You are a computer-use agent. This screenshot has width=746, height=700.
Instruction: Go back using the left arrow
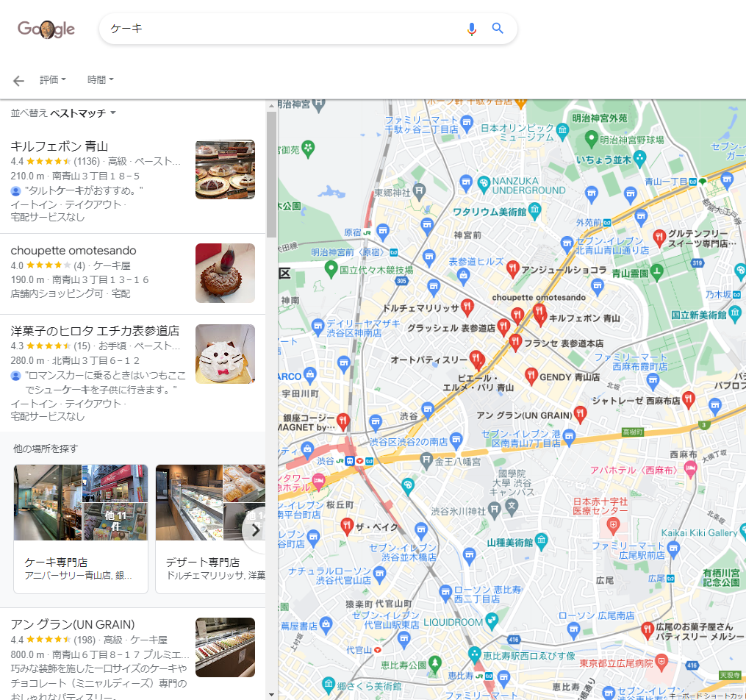(x=18, y=80)
